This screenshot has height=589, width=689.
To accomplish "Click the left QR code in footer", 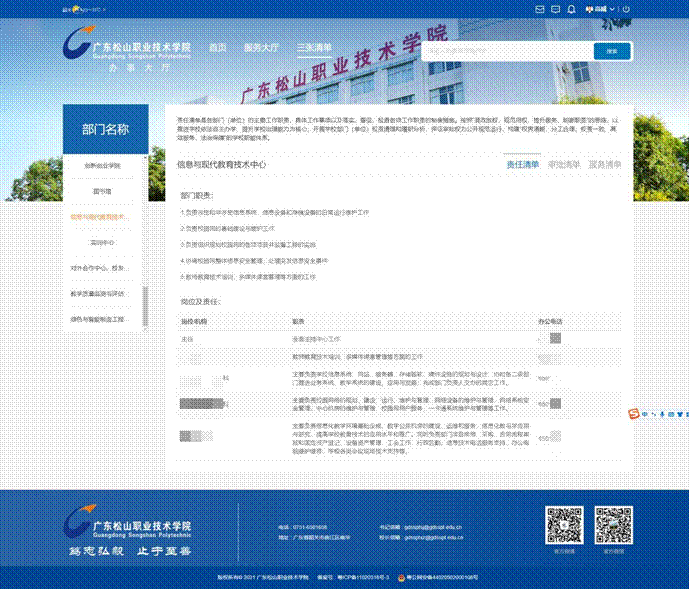I will (564, 525).
